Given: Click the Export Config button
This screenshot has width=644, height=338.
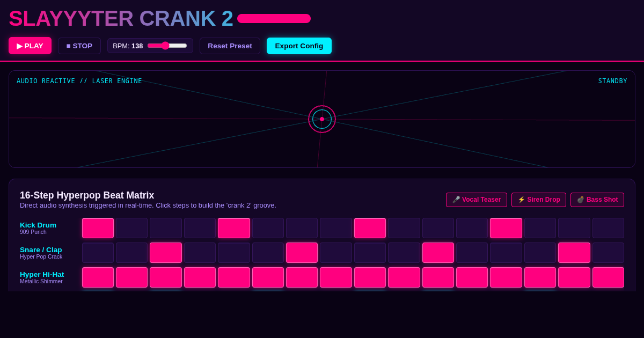Looking at the screenshot, I should pos(299,46).
